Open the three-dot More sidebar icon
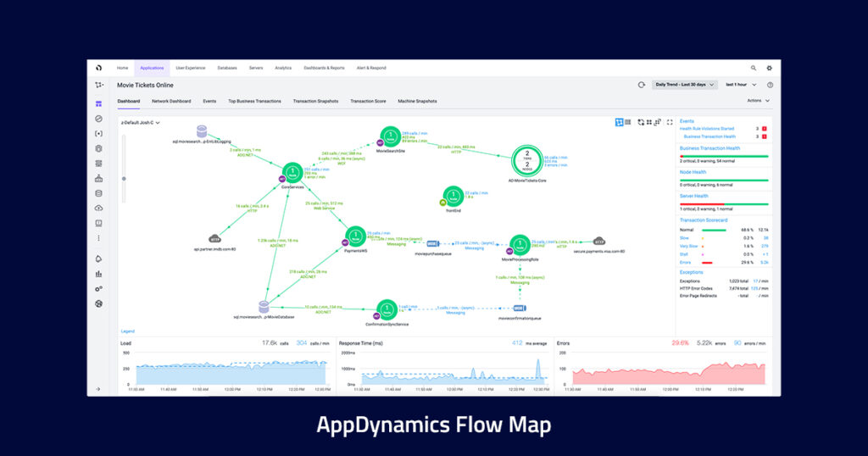Image resolution: width=868 pixels, height=456 pixels. click(x=98, y=238)
